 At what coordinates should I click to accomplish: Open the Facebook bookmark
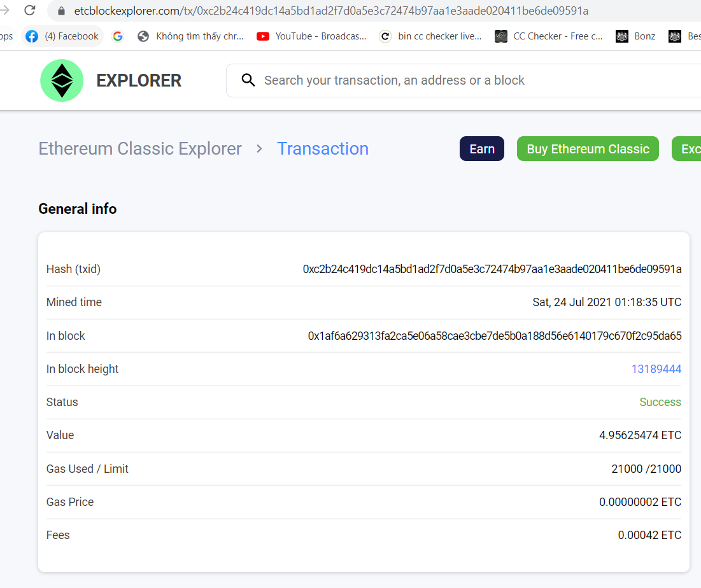point(62,36)
